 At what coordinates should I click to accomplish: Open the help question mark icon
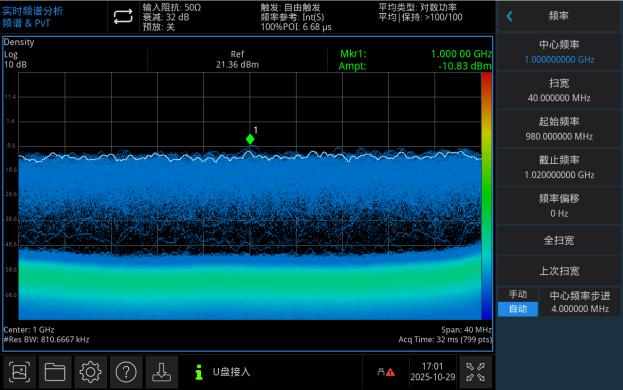pyautogui.click(x=126, y=372)
